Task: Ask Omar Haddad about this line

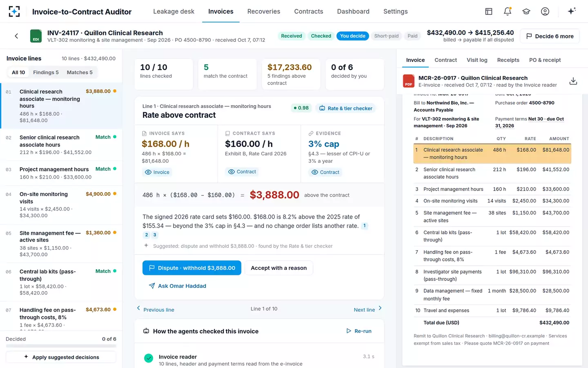Action: point(177,286)
